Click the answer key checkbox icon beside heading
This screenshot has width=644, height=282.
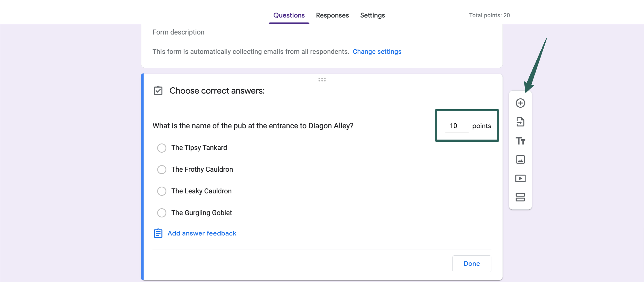coord(158,91)
